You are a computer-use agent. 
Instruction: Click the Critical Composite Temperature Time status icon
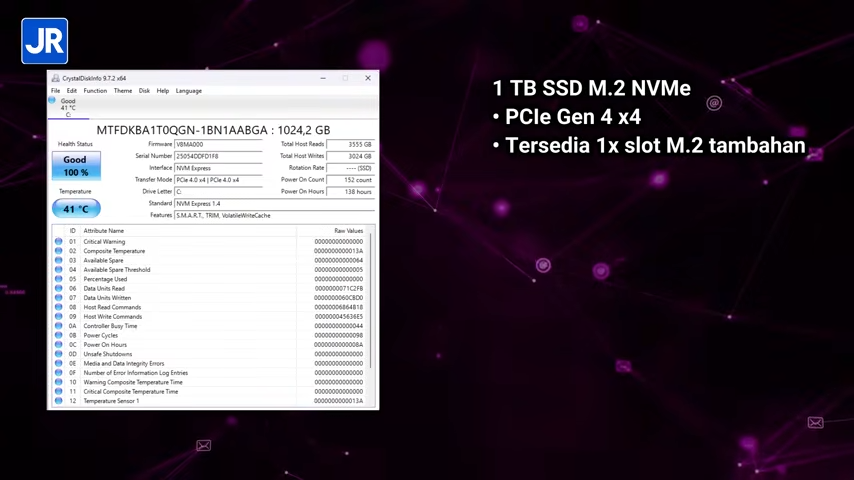point(58,391)
